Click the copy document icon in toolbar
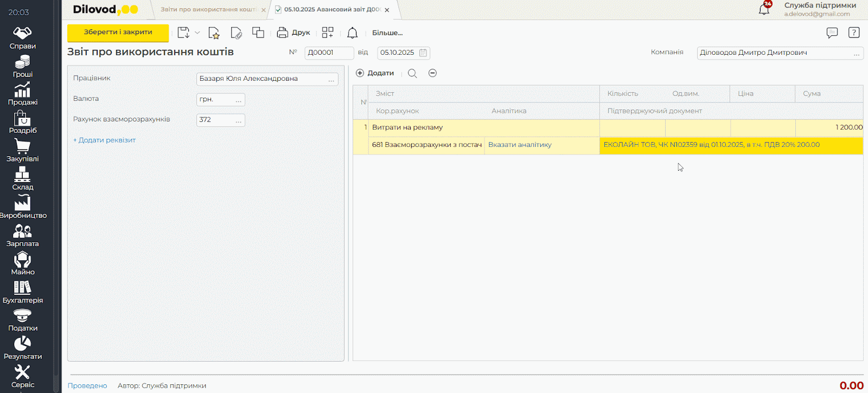Viewport: 868px width, 393px height. 258,33
